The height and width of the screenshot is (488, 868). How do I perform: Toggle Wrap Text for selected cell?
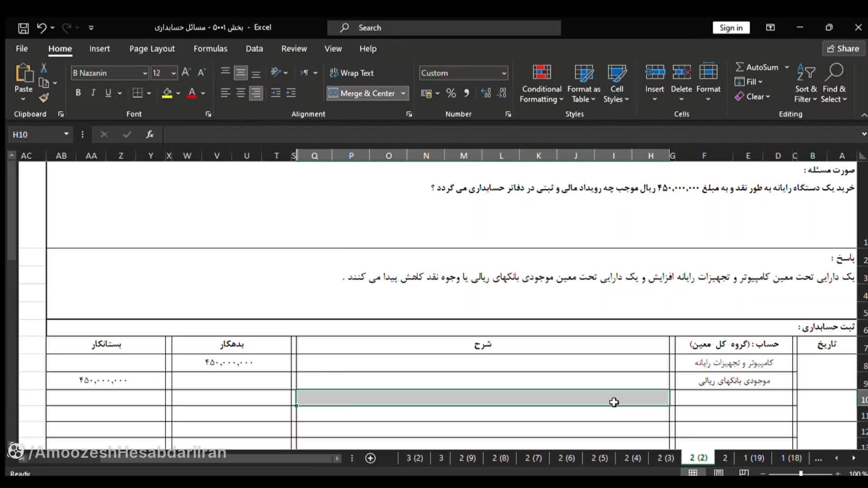click(352, 73)
